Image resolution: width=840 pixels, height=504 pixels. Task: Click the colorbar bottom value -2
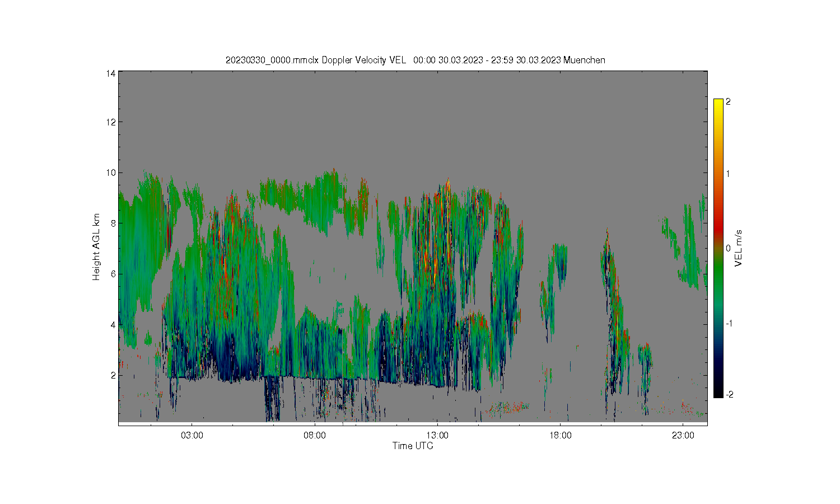pos(729,395)
